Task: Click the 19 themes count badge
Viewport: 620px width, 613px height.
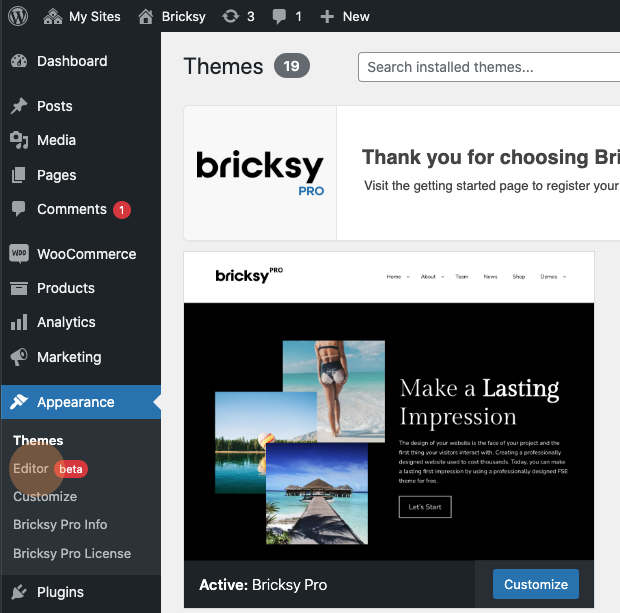Action: coord(292,66)
